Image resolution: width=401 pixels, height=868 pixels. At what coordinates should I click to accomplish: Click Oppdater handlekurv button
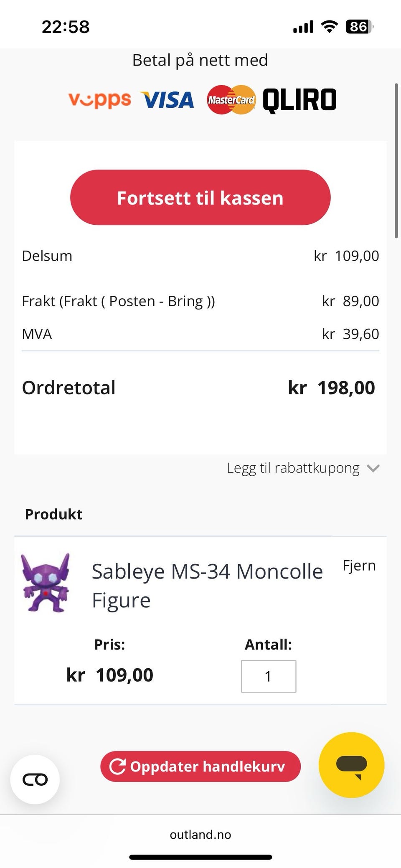(200, 766)
